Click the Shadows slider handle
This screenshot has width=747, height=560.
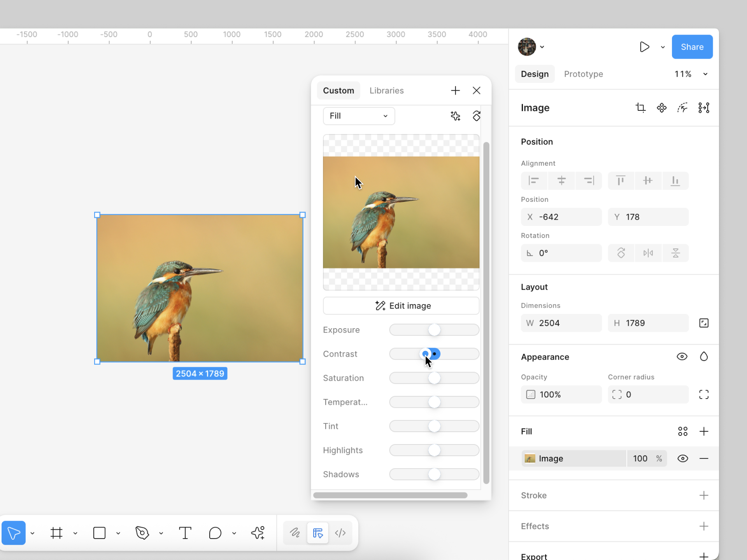pos(434,474)
